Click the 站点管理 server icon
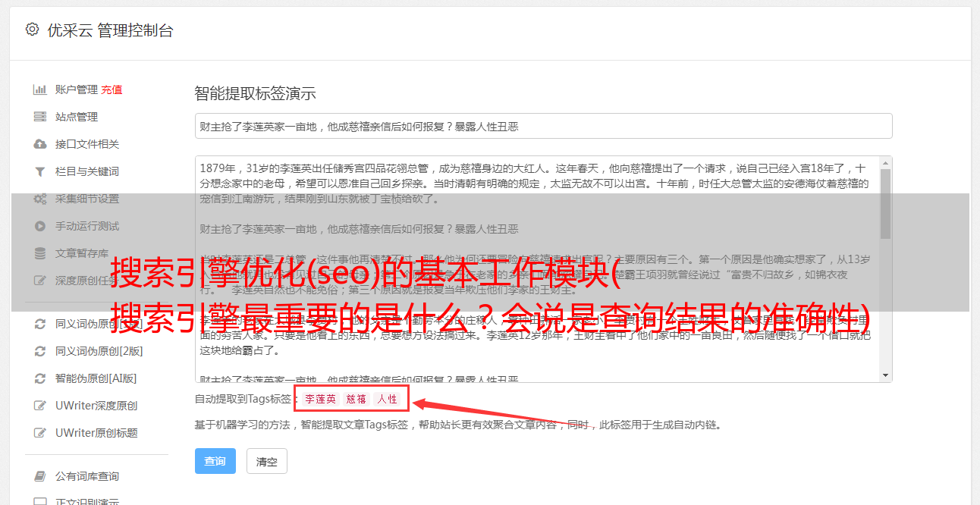This screenshot has width=980, height=505. tap(39, 117)
